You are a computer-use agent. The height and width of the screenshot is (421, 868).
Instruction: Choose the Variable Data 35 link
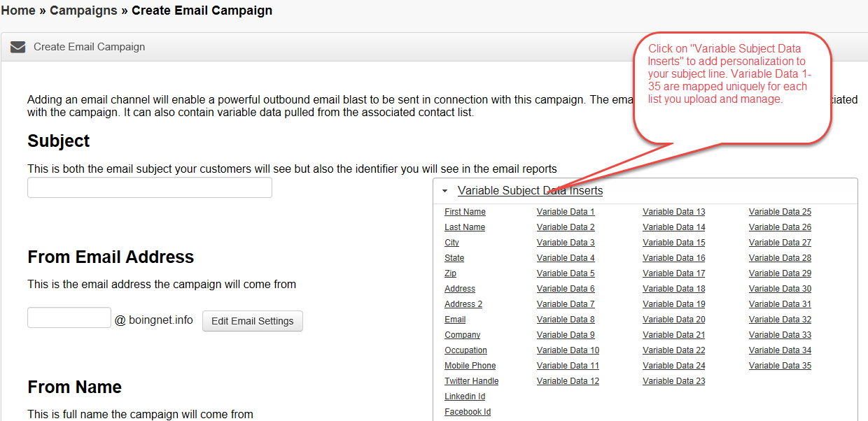point(780,366)
